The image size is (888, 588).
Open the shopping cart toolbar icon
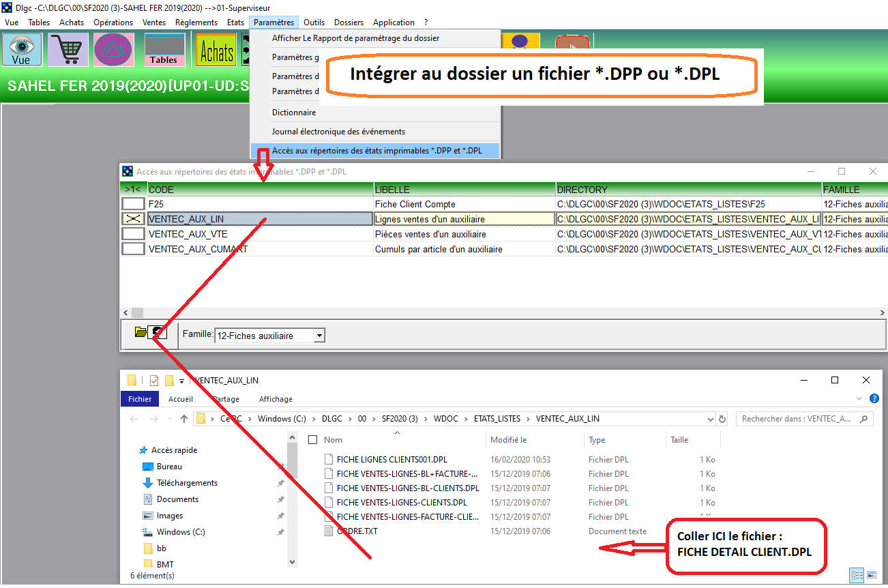[68, 49]
